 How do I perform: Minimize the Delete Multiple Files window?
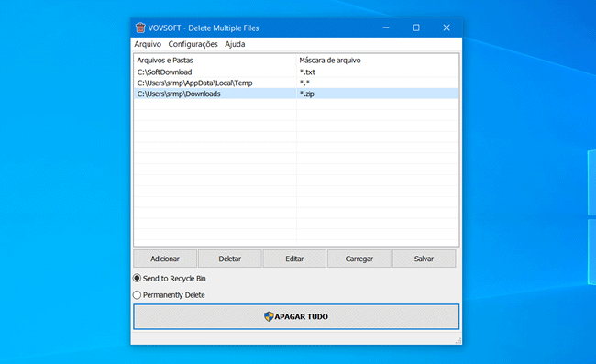[x=386, y=28]
